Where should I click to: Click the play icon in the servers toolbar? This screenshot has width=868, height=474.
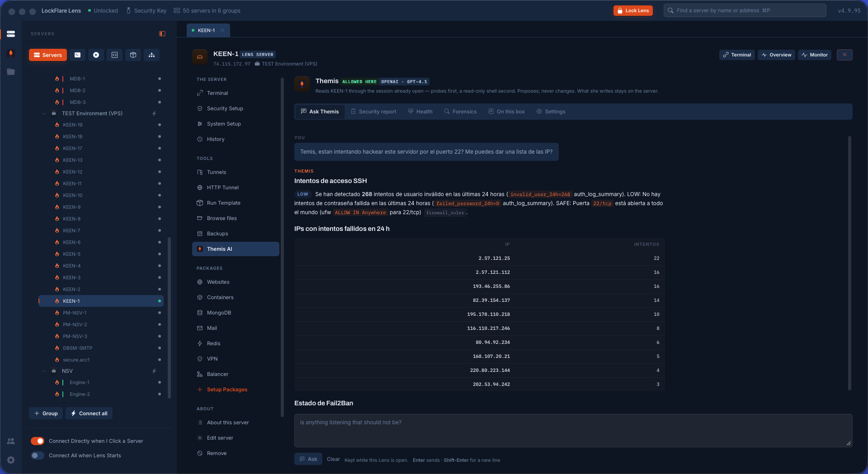pos(96,55)
